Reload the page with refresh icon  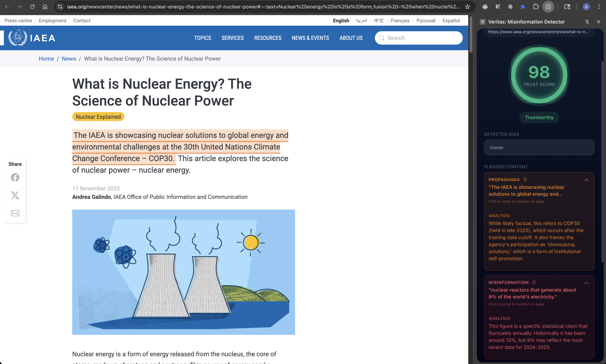tap(32, 7)
